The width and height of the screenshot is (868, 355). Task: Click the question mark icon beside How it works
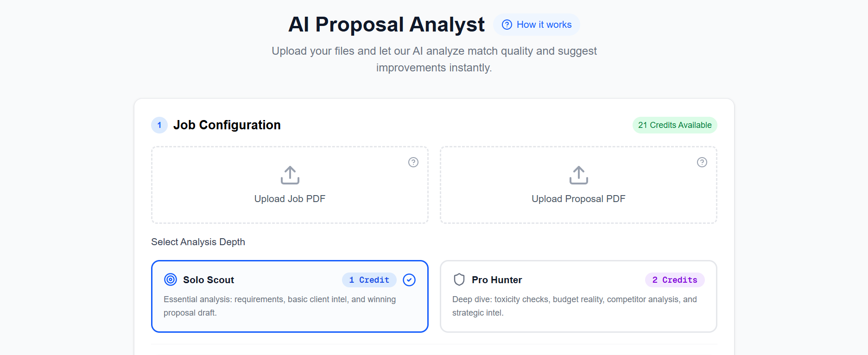tap(507, 25)
